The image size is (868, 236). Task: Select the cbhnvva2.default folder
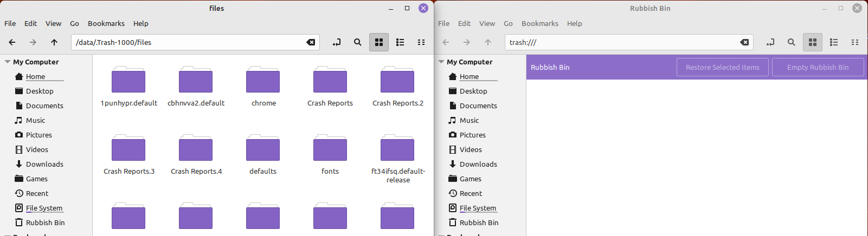[196, 87]
